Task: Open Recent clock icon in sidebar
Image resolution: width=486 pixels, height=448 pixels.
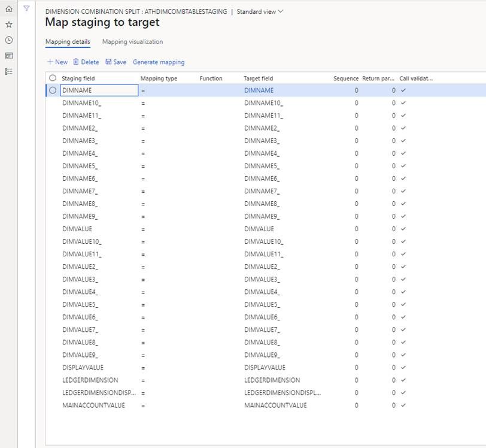Action: pyautogui.click(x=8, y=40)
